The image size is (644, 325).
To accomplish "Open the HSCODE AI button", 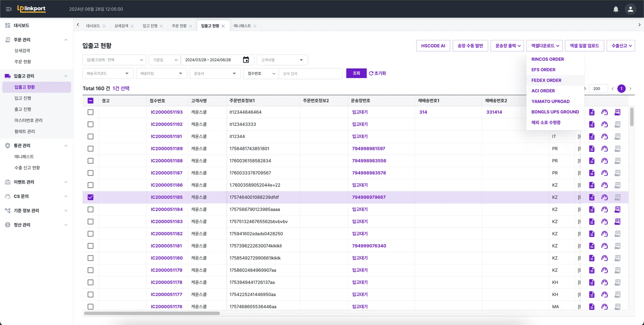I will pyautogui.click(x=433, y=46).
